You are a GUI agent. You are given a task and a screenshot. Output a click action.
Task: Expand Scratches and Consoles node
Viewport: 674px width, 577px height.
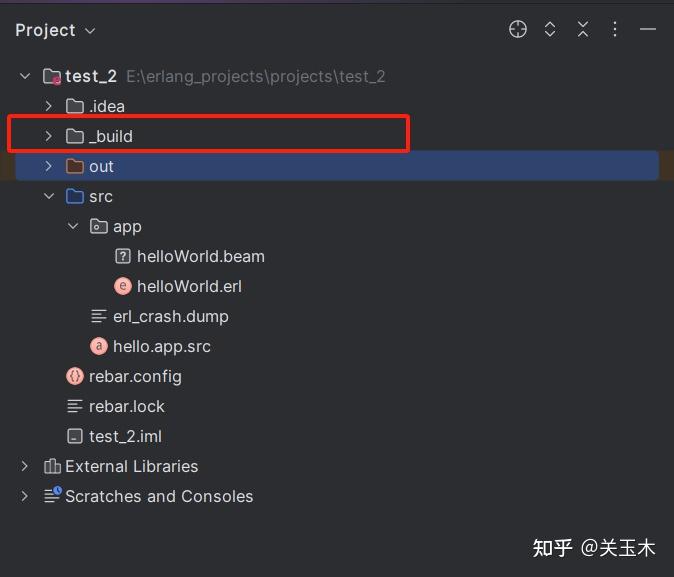coord(25,496)
